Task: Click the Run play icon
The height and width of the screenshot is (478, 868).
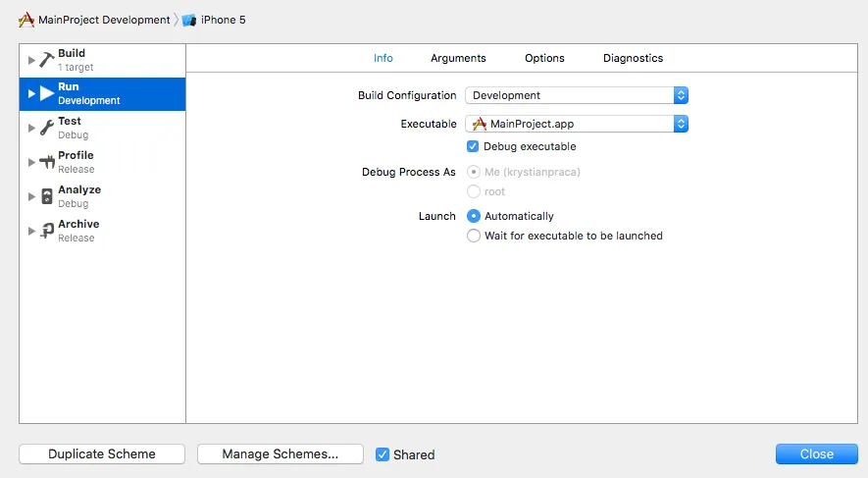Action: [x=47, y=93]
